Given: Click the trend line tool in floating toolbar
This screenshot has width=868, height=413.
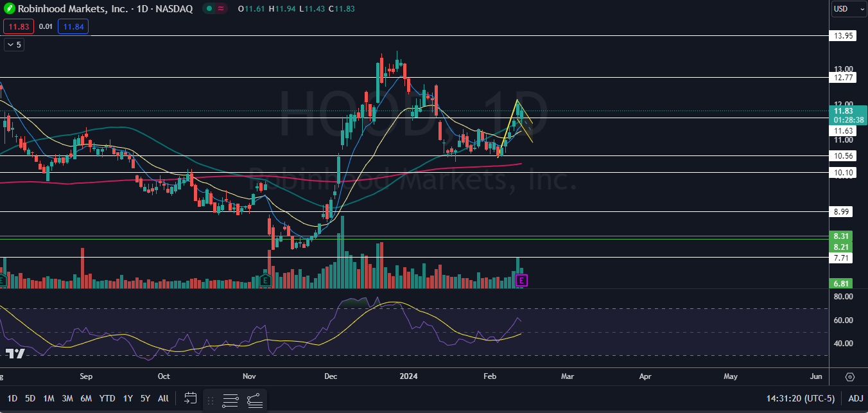Looking at the screenshot, I should point(254,400).
